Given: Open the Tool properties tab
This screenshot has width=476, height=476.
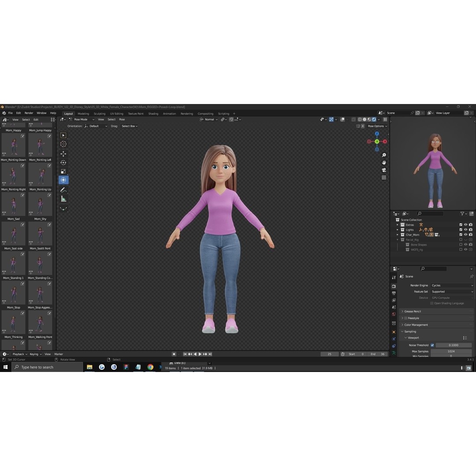Looking at the screenshot, I should pos(394,278).
